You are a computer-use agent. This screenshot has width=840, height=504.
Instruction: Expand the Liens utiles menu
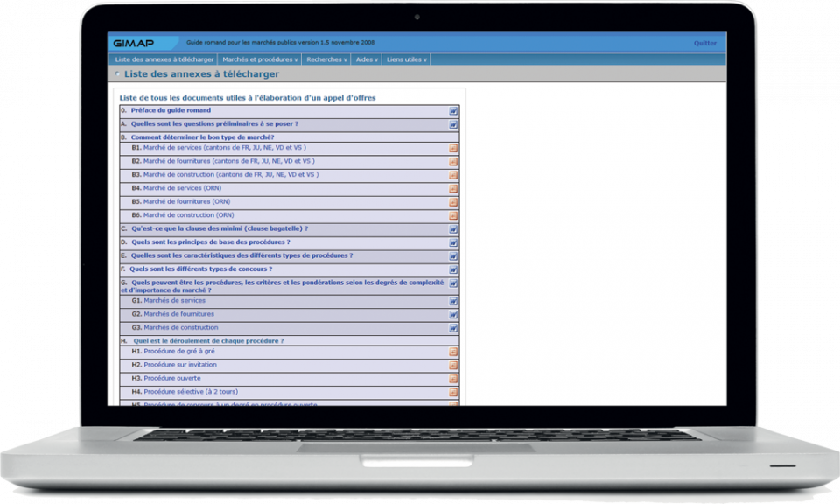pos(407,59)
